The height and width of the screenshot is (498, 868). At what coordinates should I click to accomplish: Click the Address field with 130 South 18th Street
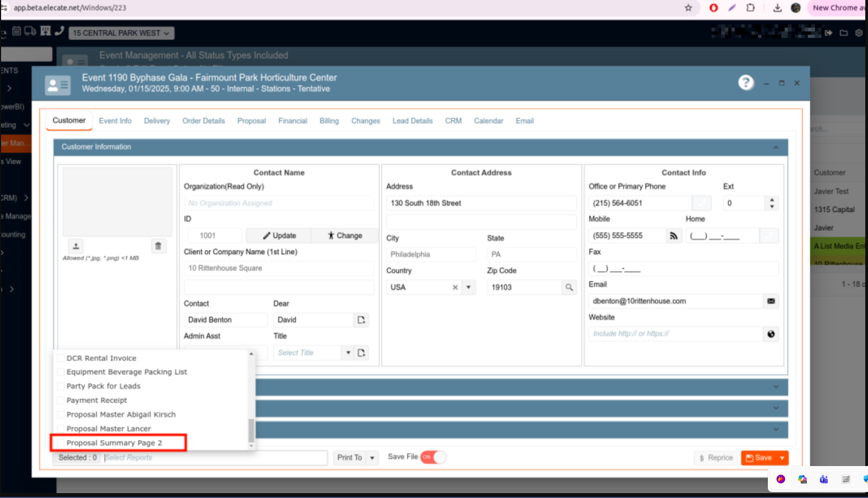coord(481,203)
